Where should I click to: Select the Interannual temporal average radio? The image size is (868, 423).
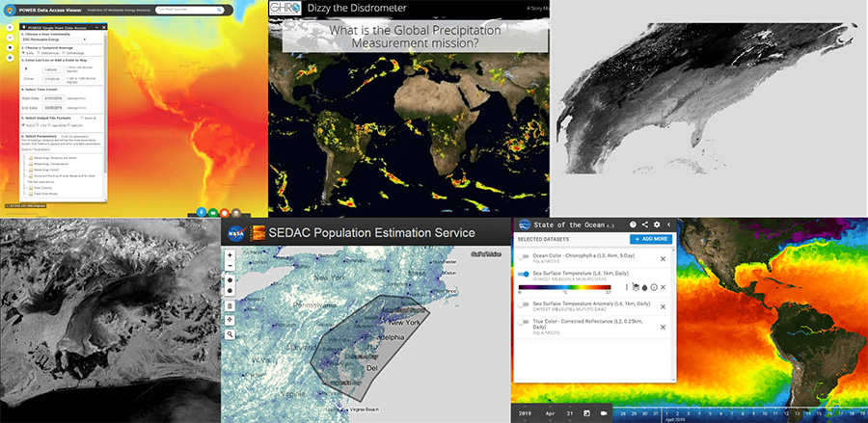coord(39,53)
